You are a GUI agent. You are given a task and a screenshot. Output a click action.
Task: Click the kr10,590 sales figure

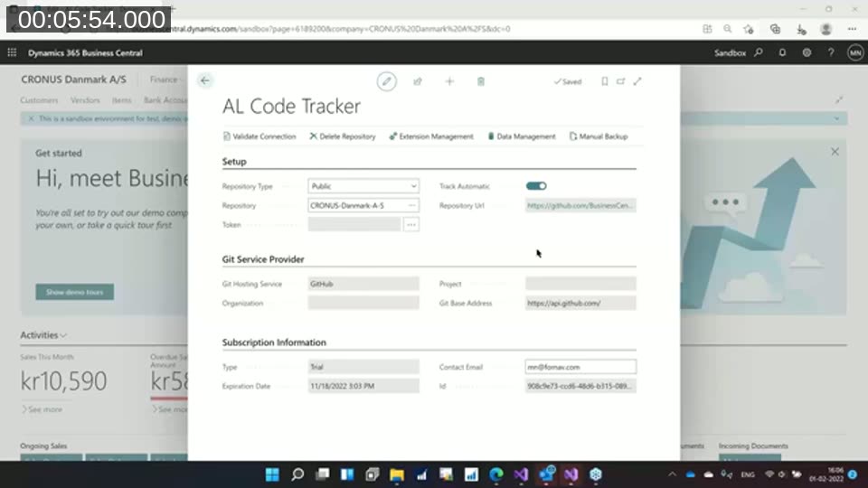(63, 381)
